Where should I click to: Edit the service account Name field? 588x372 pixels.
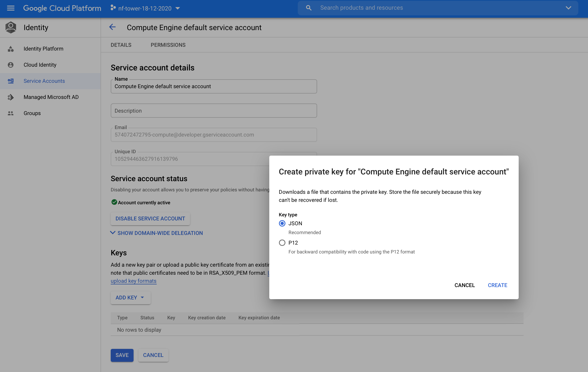click(214, 86)
